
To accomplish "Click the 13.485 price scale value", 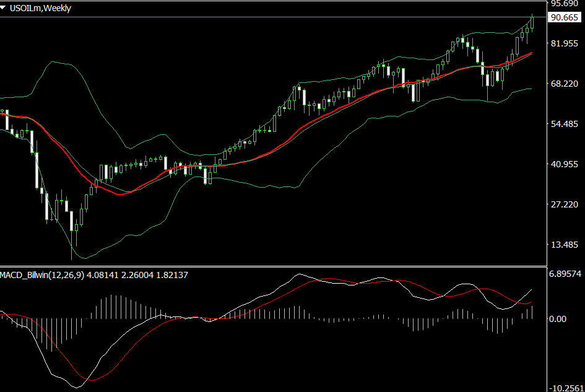I will pyautogui.click(x=565, y=245).
